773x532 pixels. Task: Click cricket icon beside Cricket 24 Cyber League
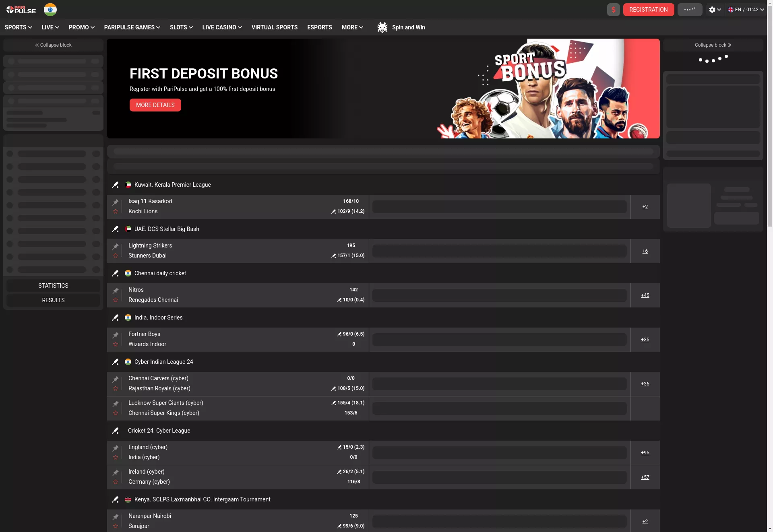[115, 431]
